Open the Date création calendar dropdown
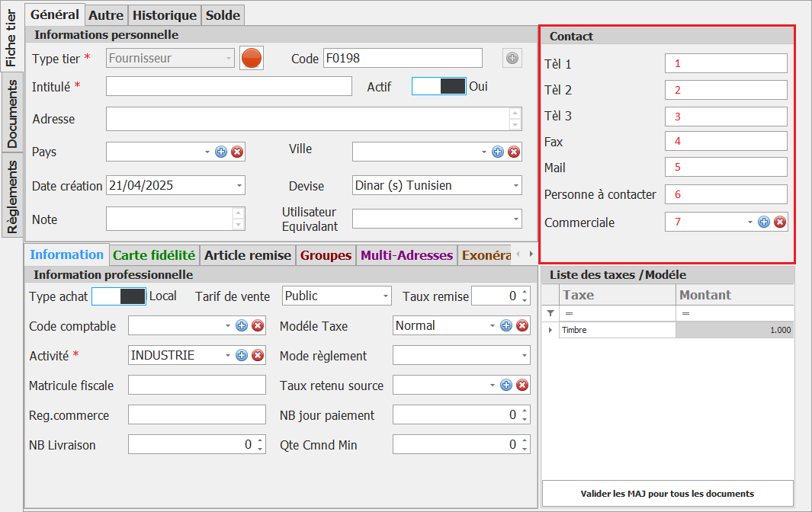 click(239, 185)
